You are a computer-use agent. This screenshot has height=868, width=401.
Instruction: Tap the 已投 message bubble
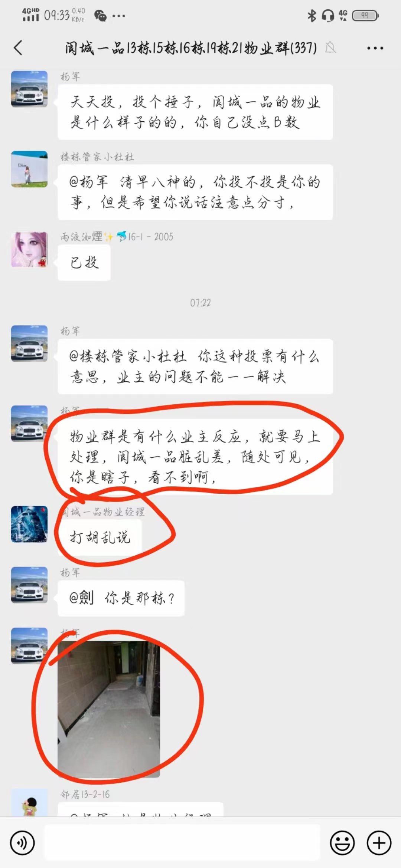click(84, 263)
